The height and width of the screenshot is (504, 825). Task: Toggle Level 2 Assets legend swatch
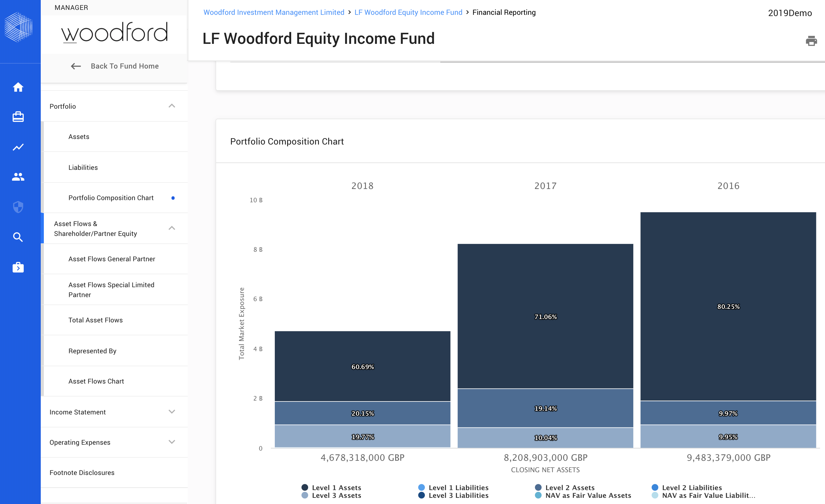click(x=538, y=487)
